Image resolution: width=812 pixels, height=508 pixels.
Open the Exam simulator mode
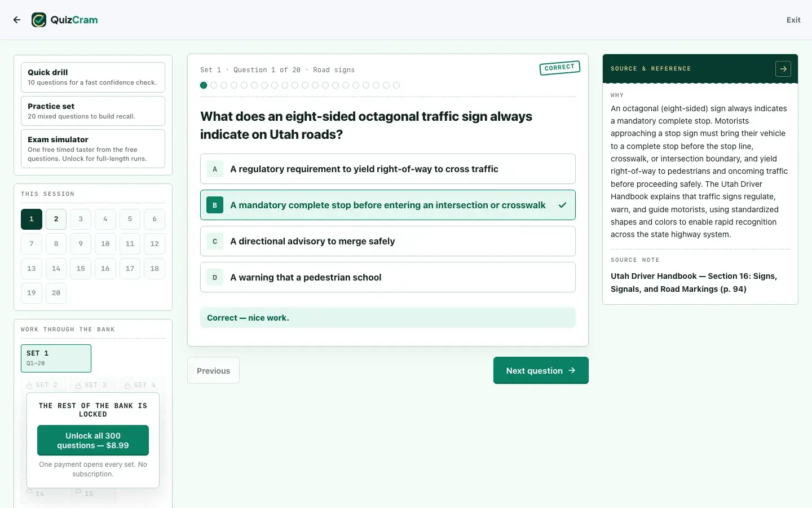tap(93, 148)
